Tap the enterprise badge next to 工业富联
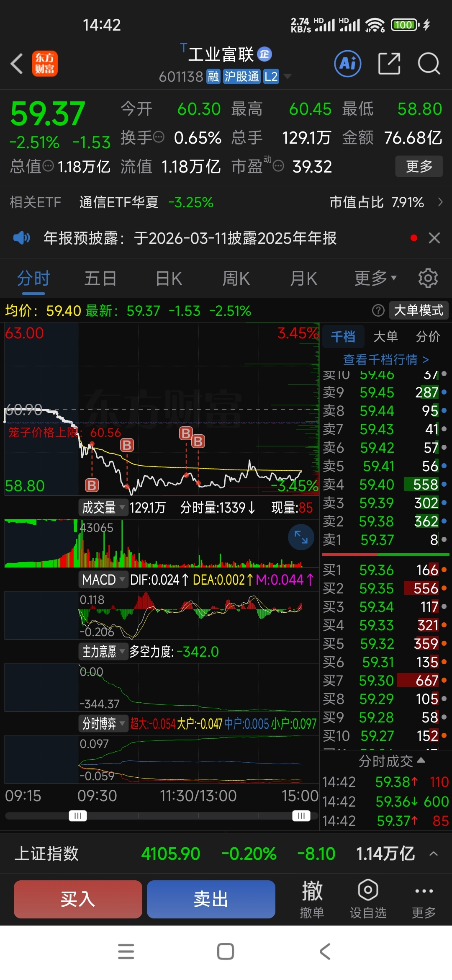This screenshot has height=980, width=452. tap(264, 54)
